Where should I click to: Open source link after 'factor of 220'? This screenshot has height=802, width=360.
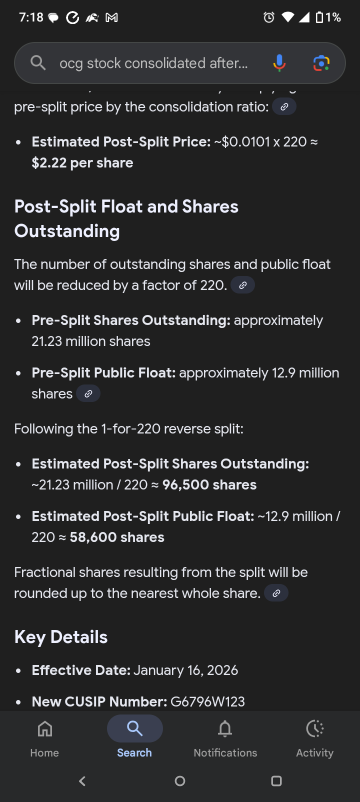tap(243, 285)
